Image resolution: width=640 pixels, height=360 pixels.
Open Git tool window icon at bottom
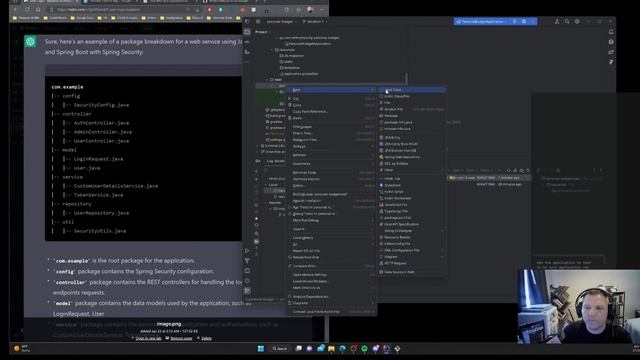pos(247,291)
